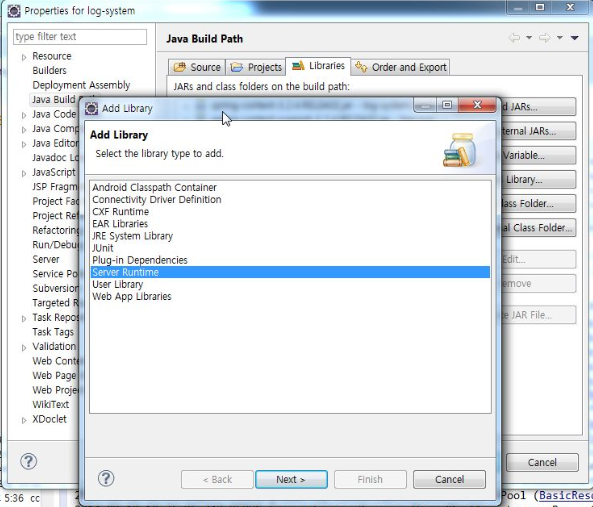Open back history dropdown arrow

coord(529,37)
